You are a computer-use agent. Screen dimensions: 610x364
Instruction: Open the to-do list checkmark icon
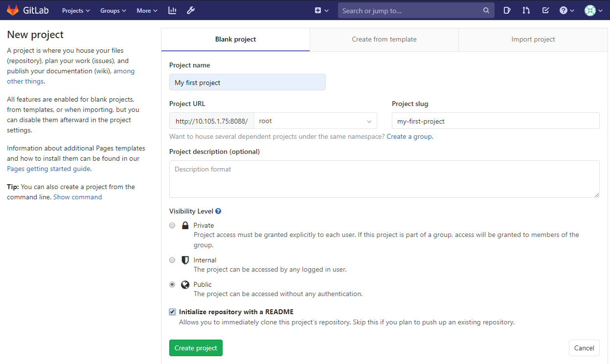click(x=545, y=10)
